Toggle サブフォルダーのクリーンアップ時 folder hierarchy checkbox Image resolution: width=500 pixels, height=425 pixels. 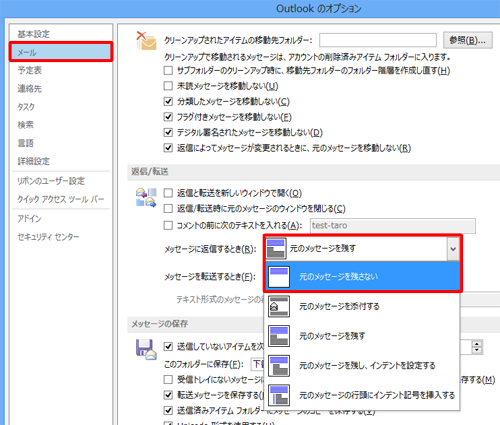click(168, 71)
